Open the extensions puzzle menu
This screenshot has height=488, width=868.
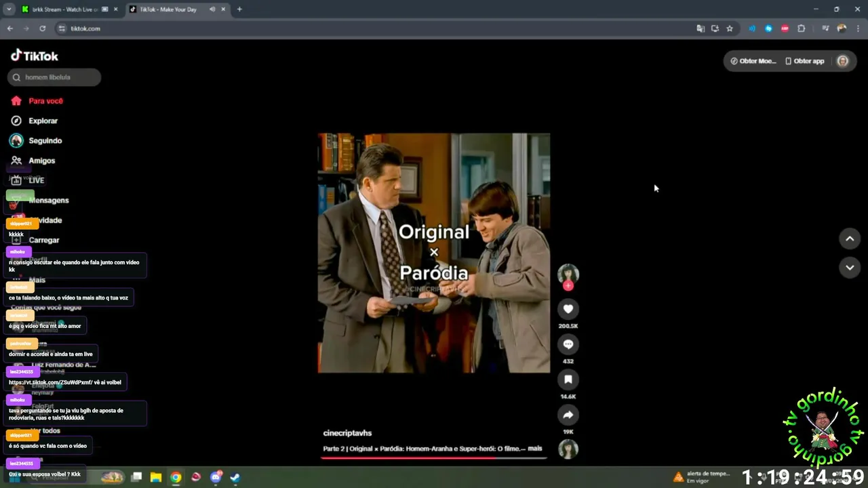[802, 28]
